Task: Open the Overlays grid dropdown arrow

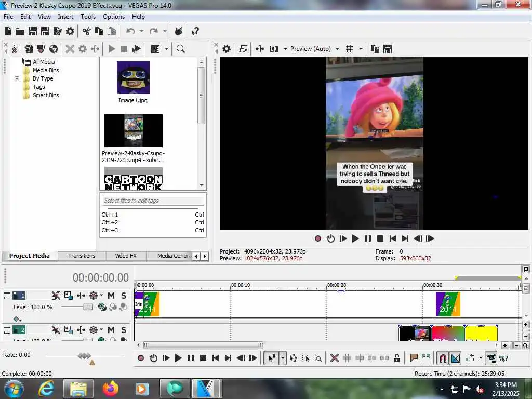Action: pos(361,49)
